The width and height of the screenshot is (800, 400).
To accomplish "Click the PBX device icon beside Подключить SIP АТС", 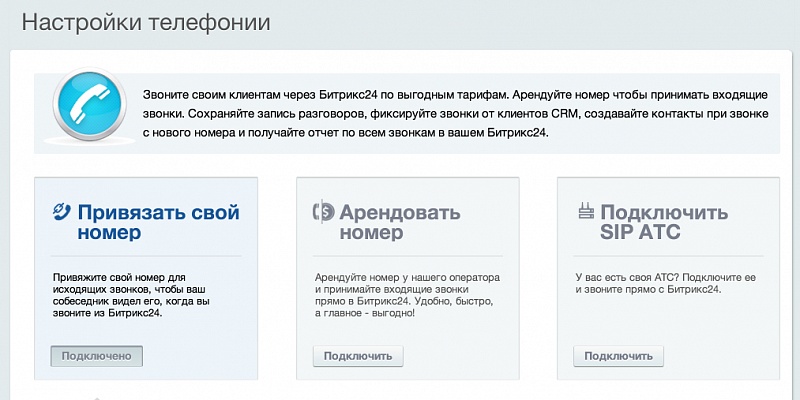I will 586,211.
